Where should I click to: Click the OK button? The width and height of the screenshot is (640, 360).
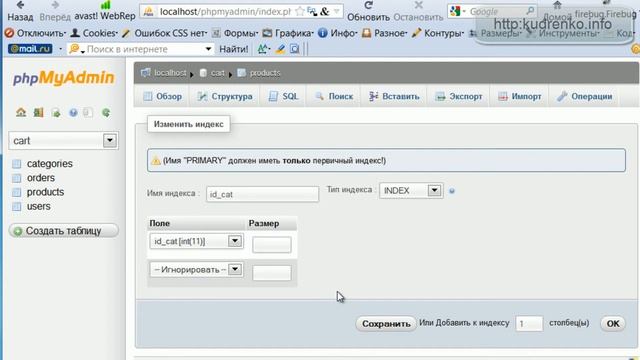(x=613, y=324)
